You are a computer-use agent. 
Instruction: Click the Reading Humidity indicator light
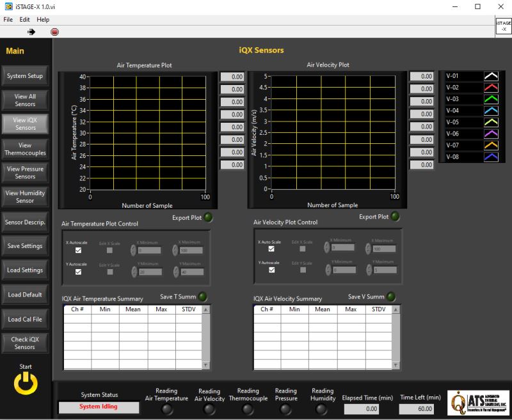[x=322, y=409]
